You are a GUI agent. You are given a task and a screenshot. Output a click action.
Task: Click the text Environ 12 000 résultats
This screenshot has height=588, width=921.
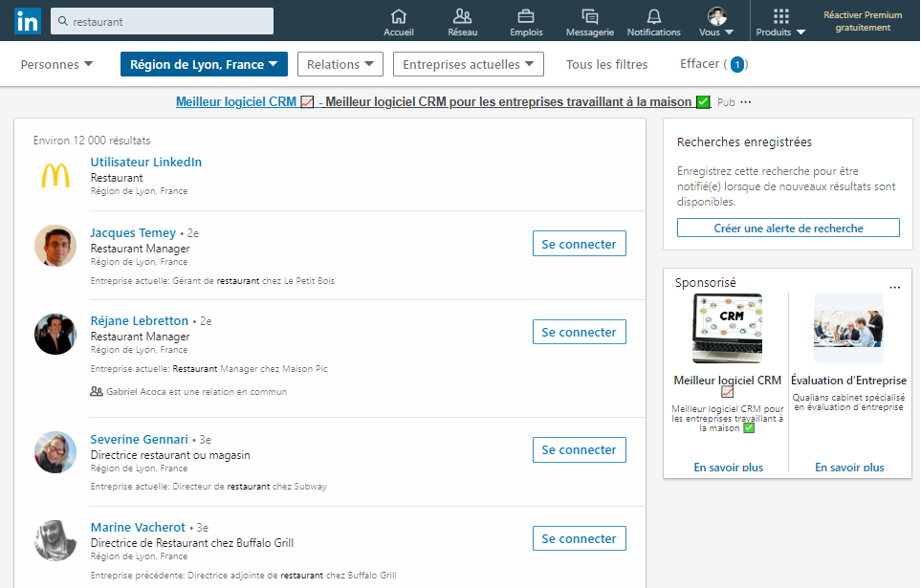tap(92, 141)
